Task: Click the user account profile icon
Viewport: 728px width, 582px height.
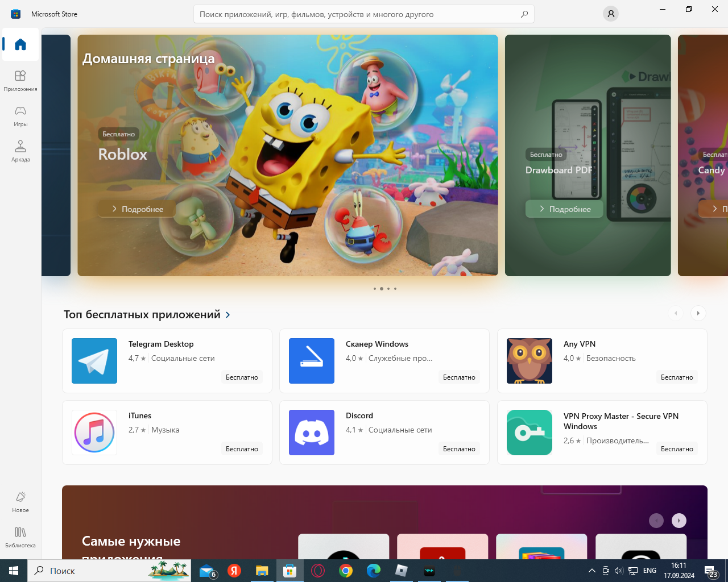Action: coord(611,14)
